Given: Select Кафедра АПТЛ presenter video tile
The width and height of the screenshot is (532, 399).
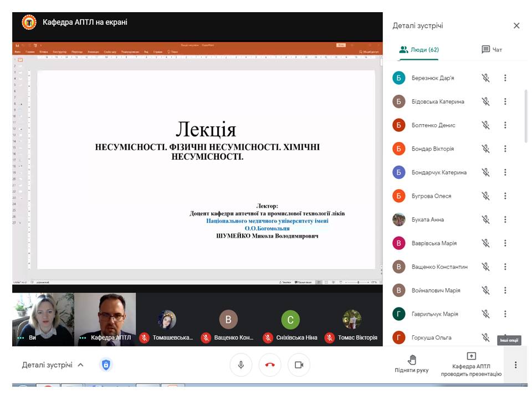Looking at the screenshot, I should tap(105, 320).
